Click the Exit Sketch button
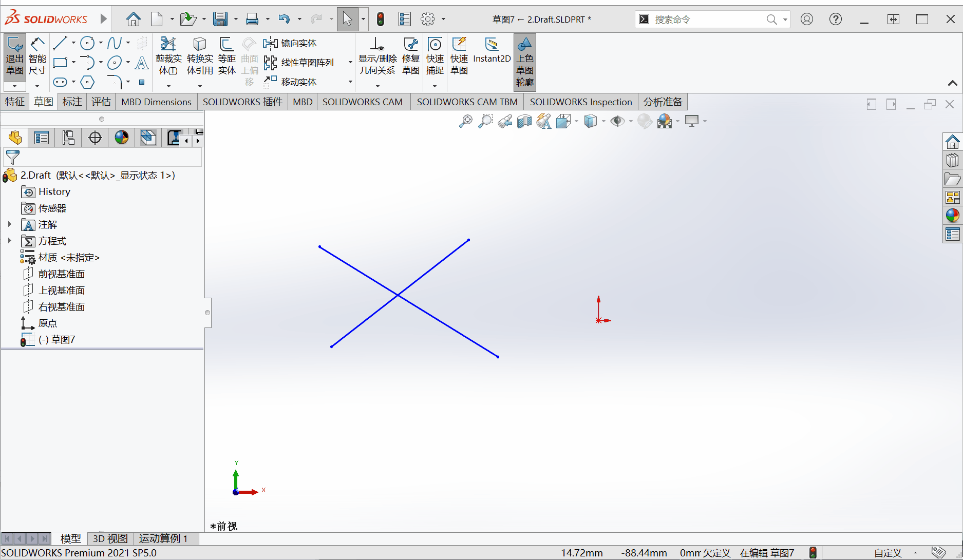Viewport: 963px width, 560px height. tap(14, 56)
